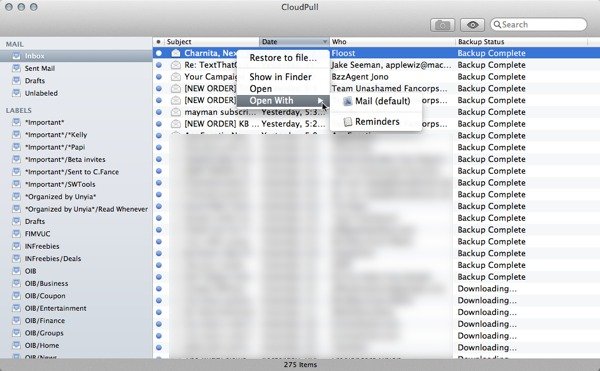Select Drafts under MAIL section
The image size is (600, 371).
76,81
